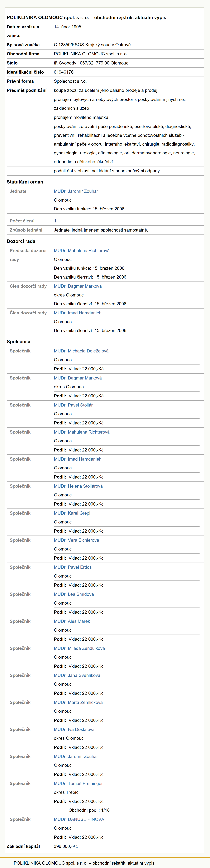The width and height of the screenshot is (210, 868).
Task: Click the identification number 61946176
Action: (x=64, y=72)
